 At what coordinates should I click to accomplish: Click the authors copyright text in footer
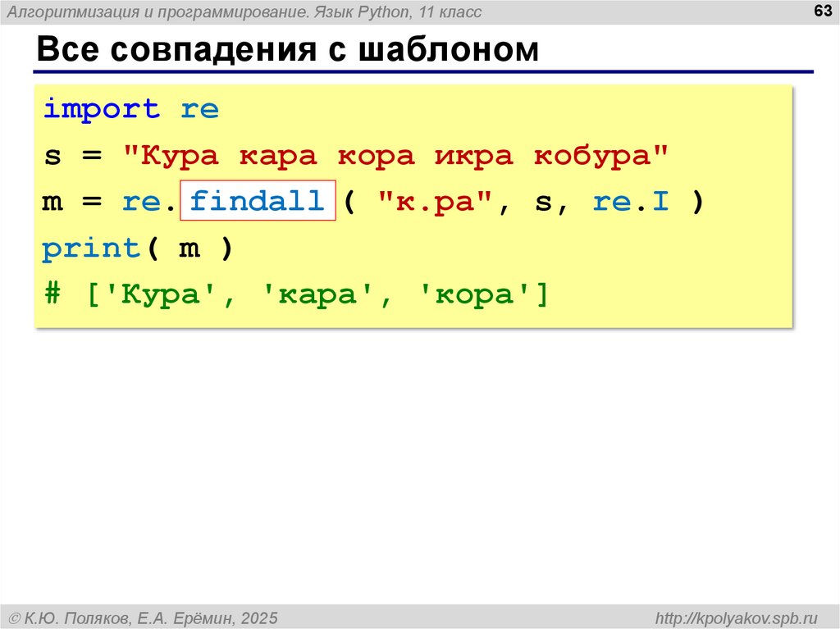click(x=144, y=617)
